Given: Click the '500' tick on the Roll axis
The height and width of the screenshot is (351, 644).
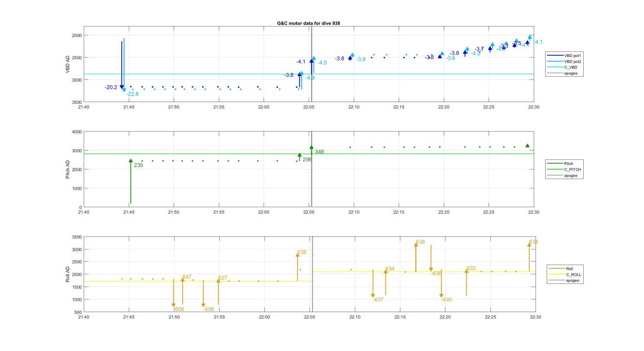Looking at the screenshot, I should (78, 313).
